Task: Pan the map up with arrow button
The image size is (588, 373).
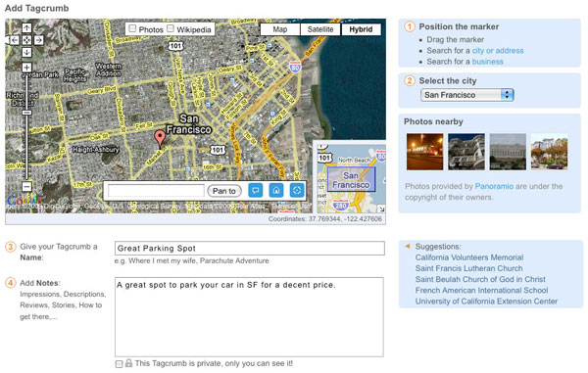Action: pos(26,28)
